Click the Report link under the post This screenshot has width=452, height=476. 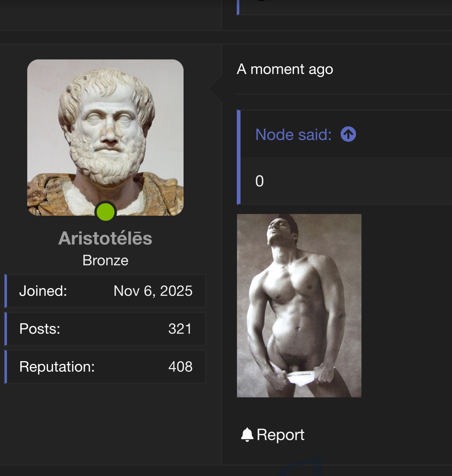[280, 435]
